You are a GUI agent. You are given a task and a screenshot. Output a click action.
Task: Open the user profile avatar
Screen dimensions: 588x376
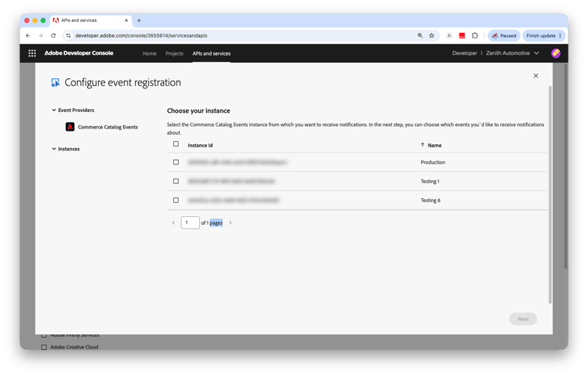point(556,53)
